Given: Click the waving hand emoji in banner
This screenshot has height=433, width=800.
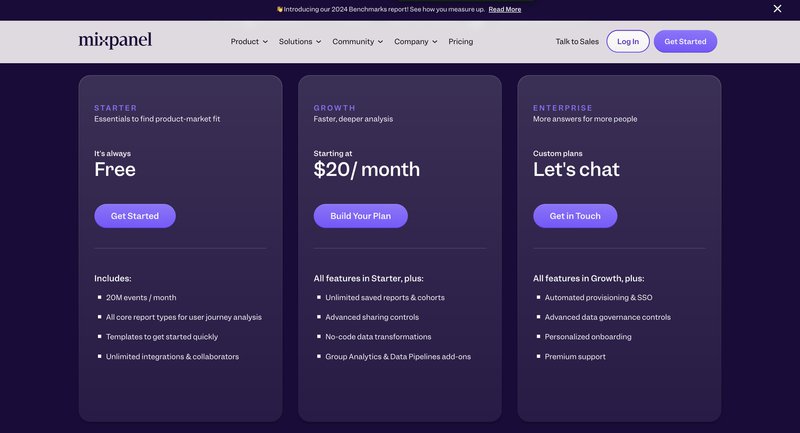Looking at the screenshot, I should tap(280, 9).
